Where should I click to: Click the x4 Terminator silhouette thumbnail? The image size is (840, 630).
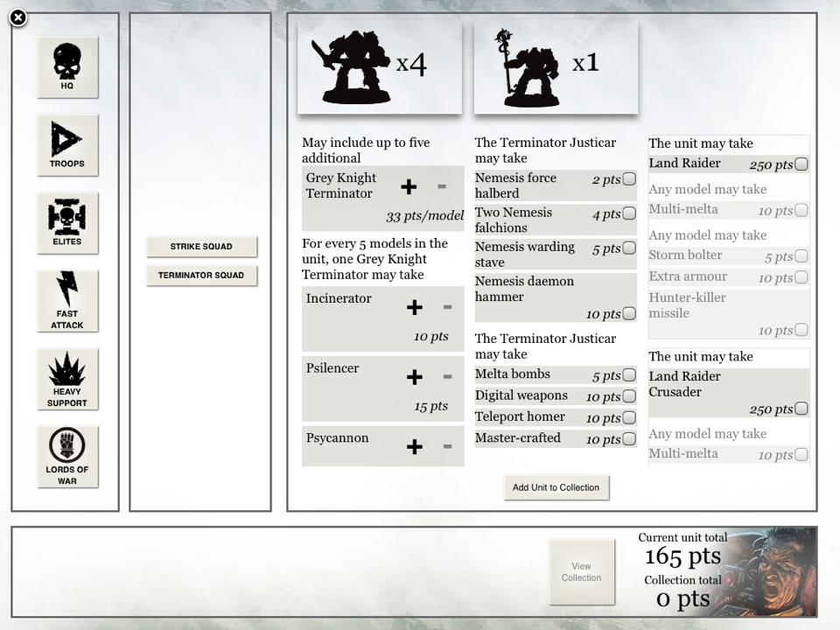coord(379,67)
